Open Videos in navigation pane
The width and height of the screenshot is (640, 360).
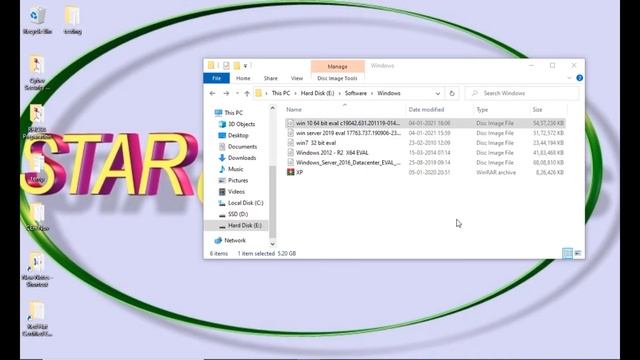click(236, 191)
